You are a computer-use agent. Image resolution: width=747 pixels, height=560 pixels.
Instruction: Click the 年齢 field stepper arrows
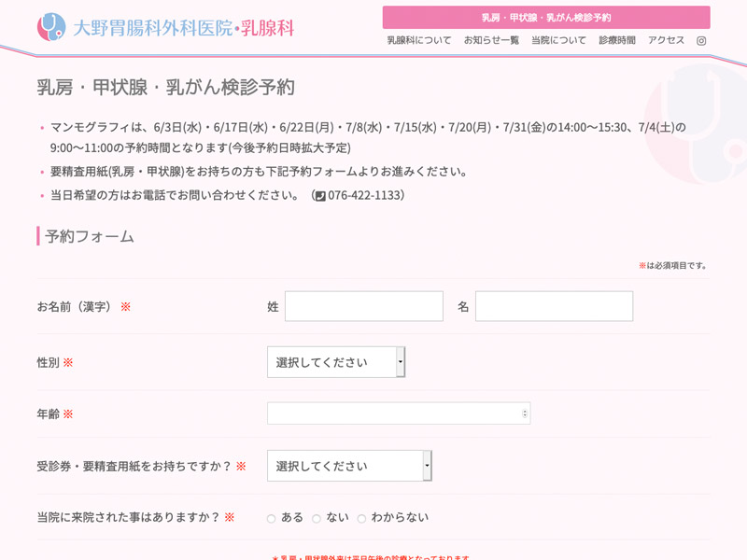pos(525,413)
